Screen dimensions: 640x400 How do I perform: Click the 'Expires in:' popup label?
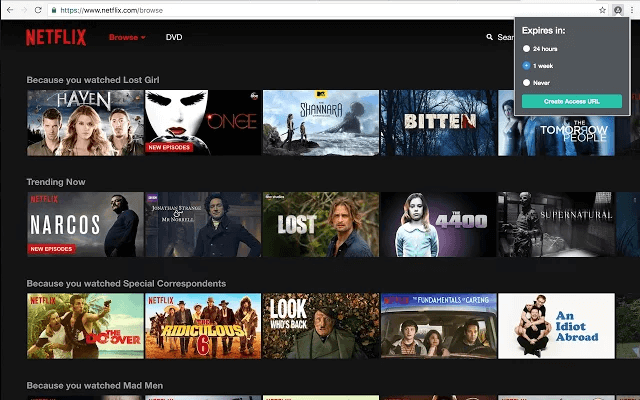[x=544, y=31]
